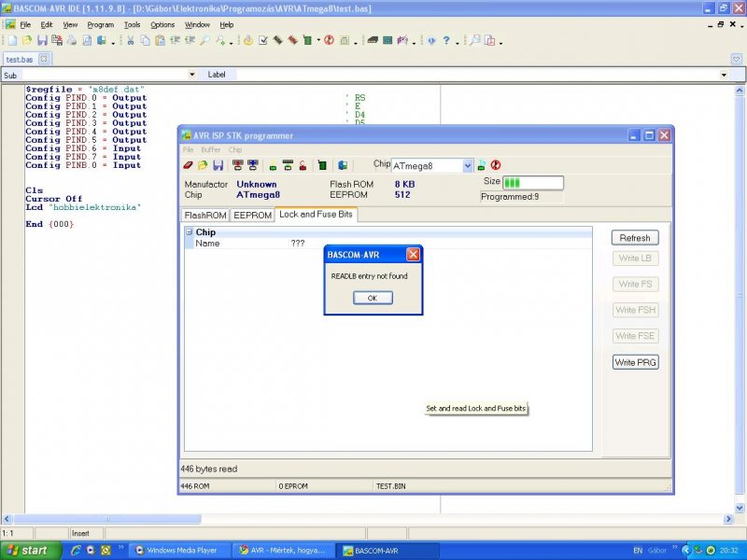Click the black chip over white chip icon

[288, 165]
